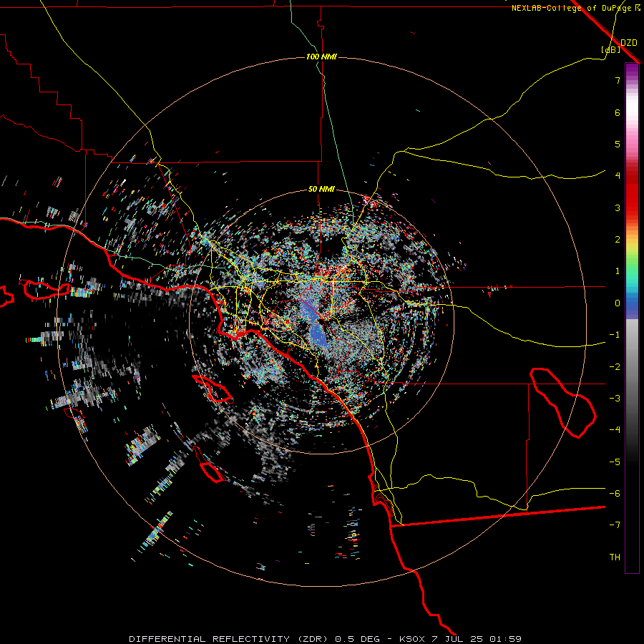Click the -2 value on the color scale
Image resolution: width=644 pixels, height=644 pixels.
coord(615,367)
